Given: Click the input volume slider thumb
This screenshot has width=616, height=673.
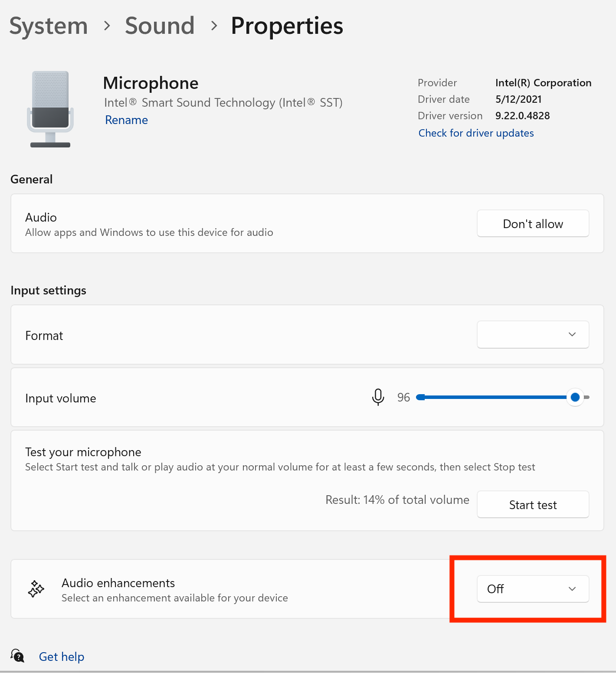Looking at the screenshot, I should (x=575, y=397).
